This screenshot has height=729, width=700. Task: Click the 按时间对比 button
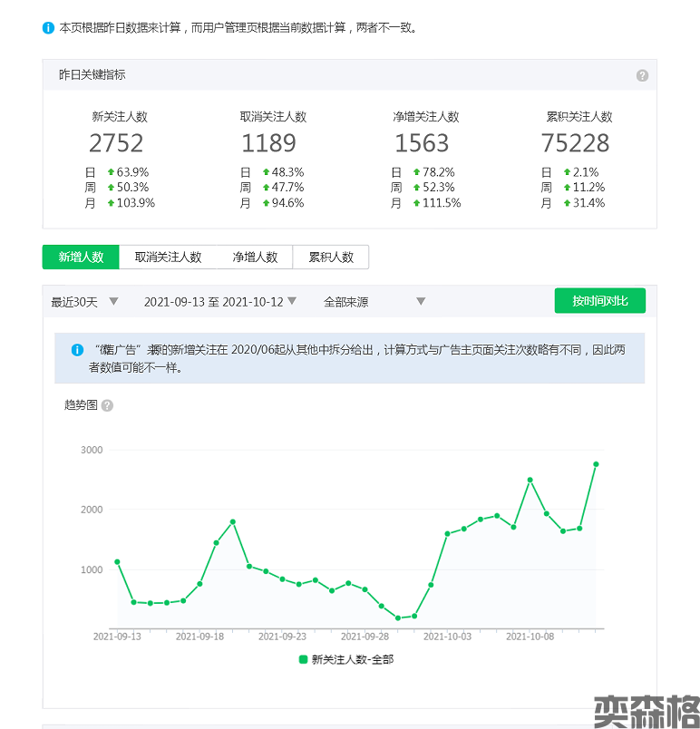[x=599, y=301]
